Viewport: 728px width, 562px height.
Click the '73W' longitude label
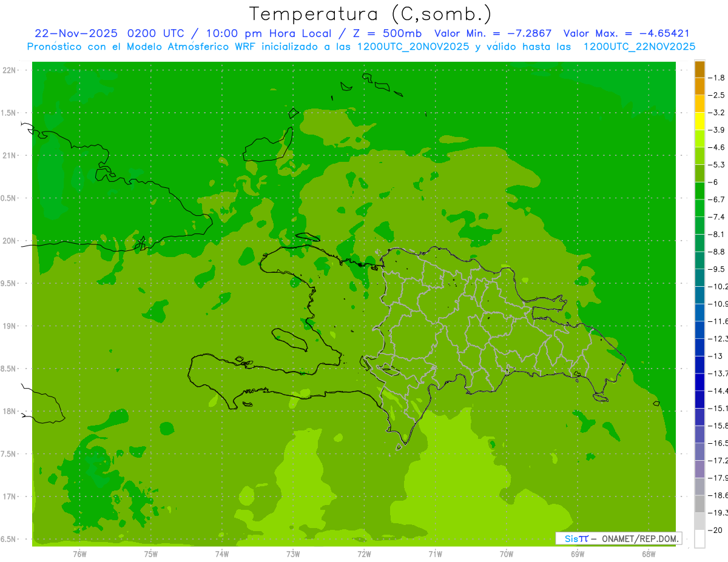tap(293, 554)
